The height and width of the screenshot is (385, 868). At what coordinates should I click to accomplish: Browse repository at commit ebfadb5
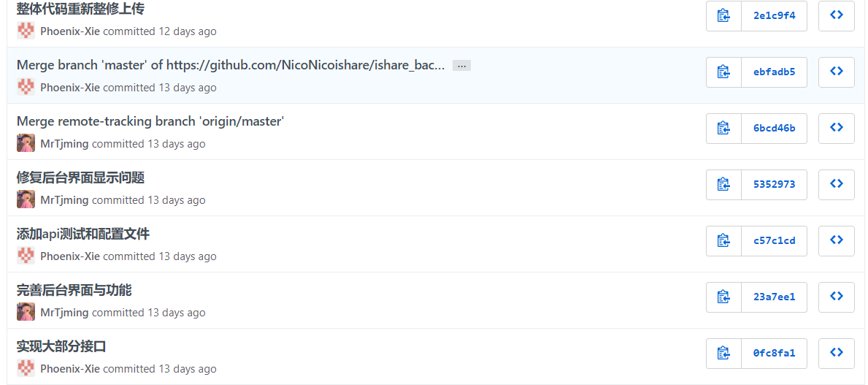[x=837, y=72]
